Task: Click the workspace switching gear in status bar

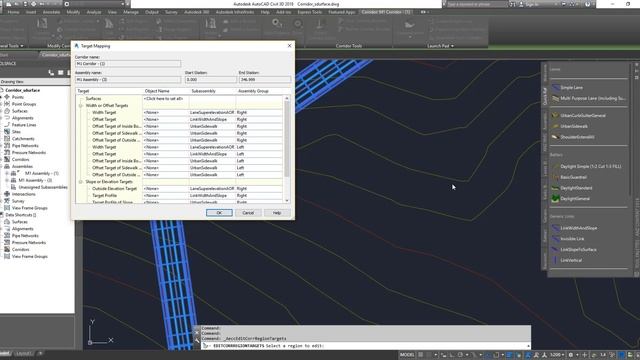Action: 571,355
